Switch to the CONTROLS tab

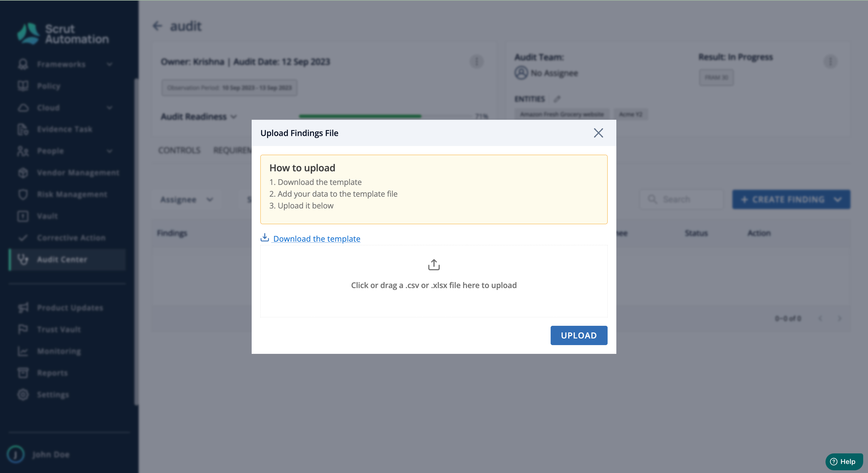click(179, 150)
